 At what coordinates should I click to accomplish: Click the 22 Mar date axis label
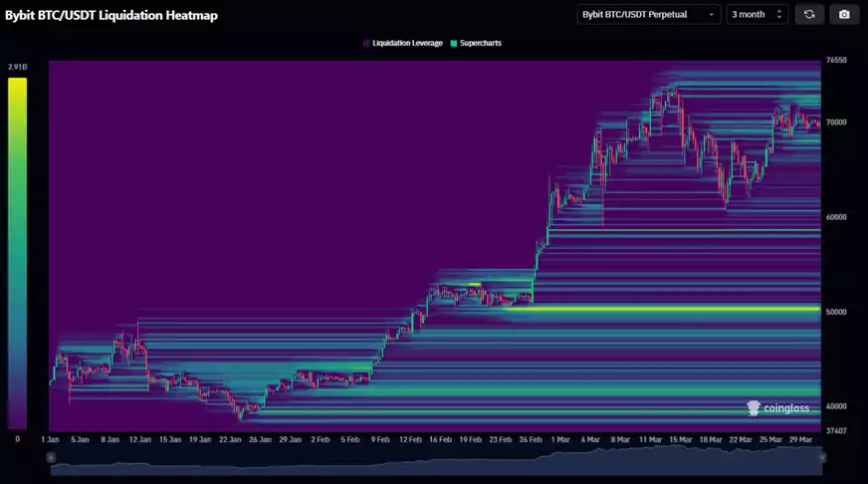(741, 440)
